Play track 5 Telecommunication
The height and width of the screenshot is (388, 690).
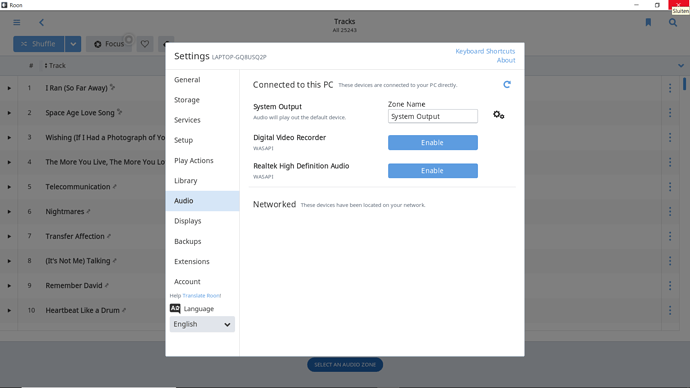tap(9, 187)
